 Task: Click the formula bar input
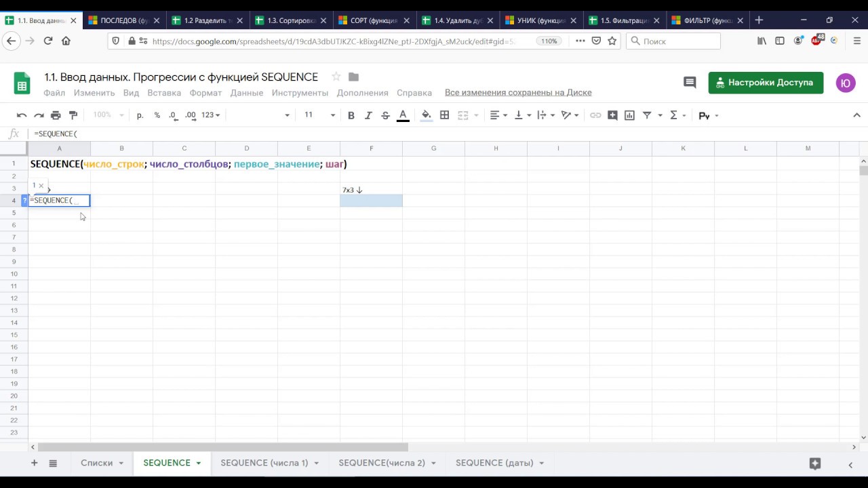pyautogui.click(x=444, y=134)
